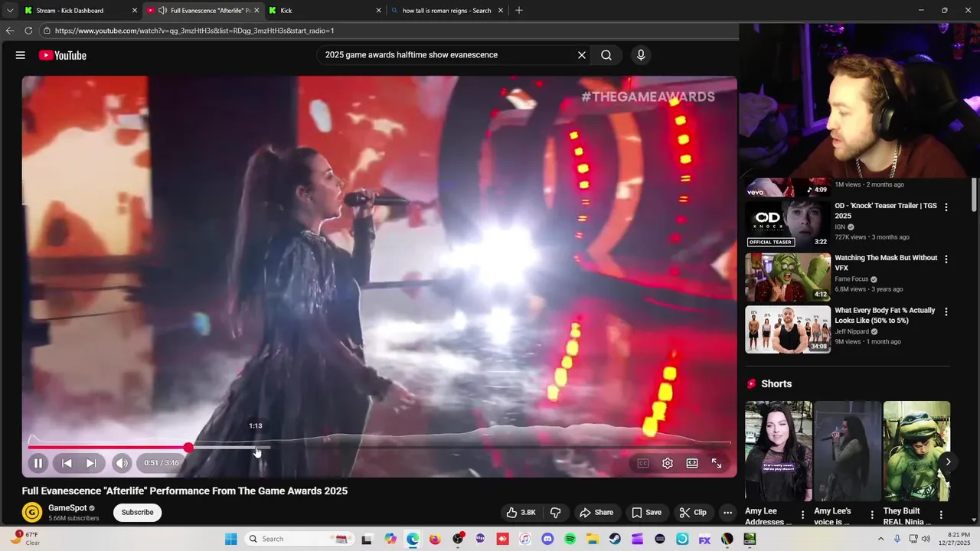The image size is (980, 551).
Task: Open options for Amy Lee Addresses short
Action: [803, 514]
